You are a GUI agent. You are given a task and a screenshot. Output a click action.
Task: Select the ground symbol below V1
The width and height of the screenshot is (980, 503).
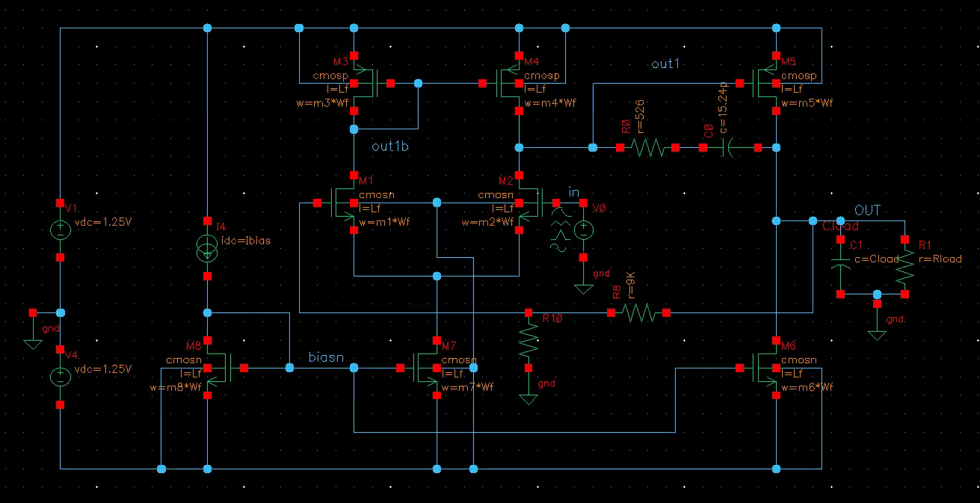pyautogui.click(x=33, y=342)
